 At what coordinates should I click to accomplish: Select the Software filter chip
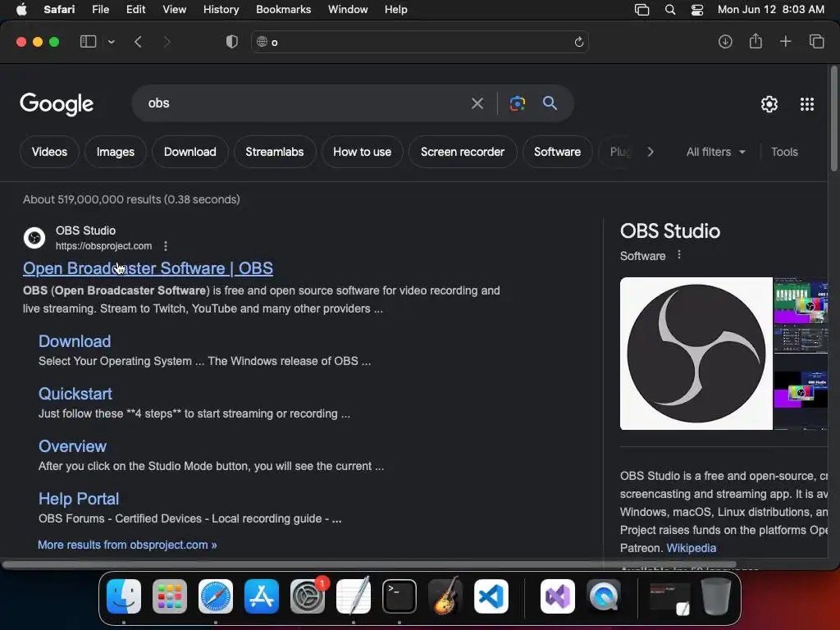pyautogui.click(x=557, y=152)
